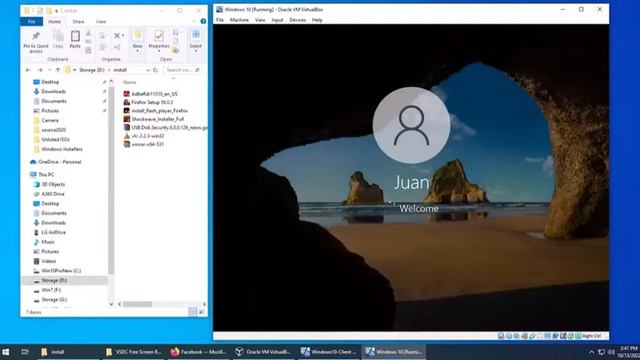
Task: Open the VirtualBox File menu
Action: coord(220,20)
